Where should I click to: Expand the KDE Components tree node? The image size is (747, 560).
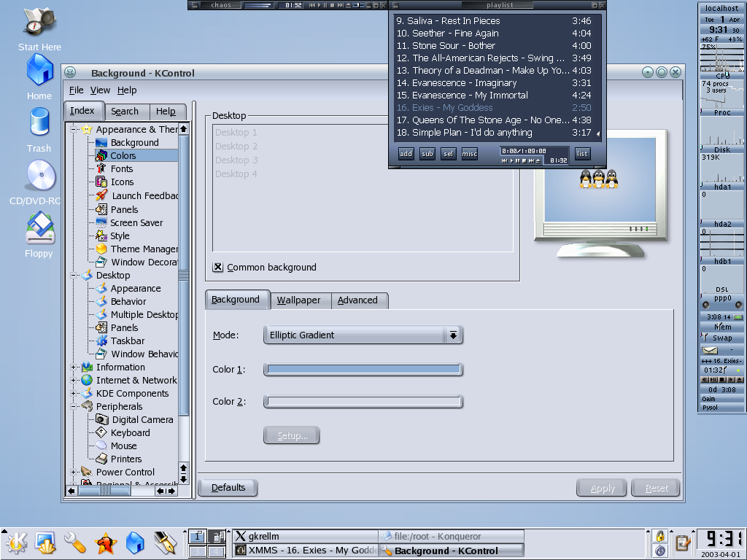click(74, 393)
